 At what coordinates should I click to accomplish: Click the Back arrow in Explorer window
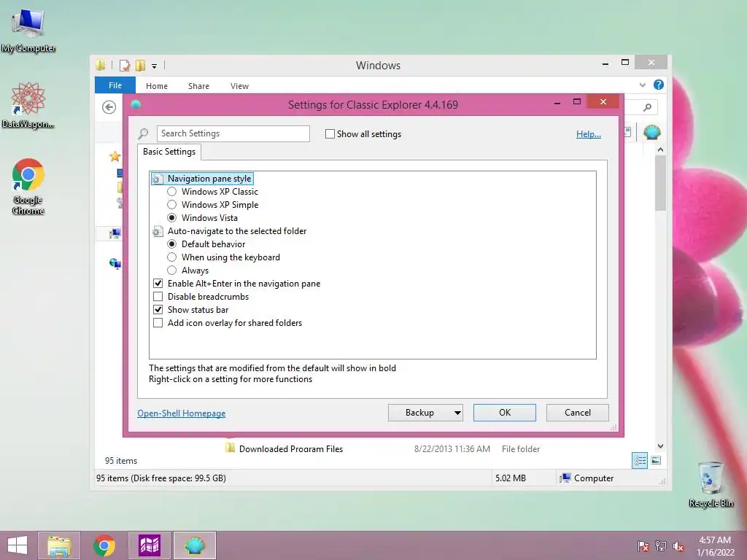click(109, 107)
